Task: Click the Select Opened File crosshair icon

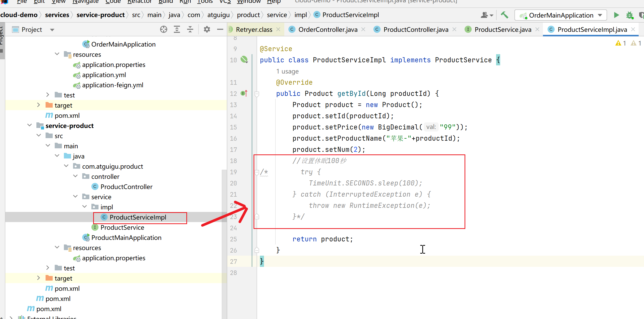Action: (164, 30)
